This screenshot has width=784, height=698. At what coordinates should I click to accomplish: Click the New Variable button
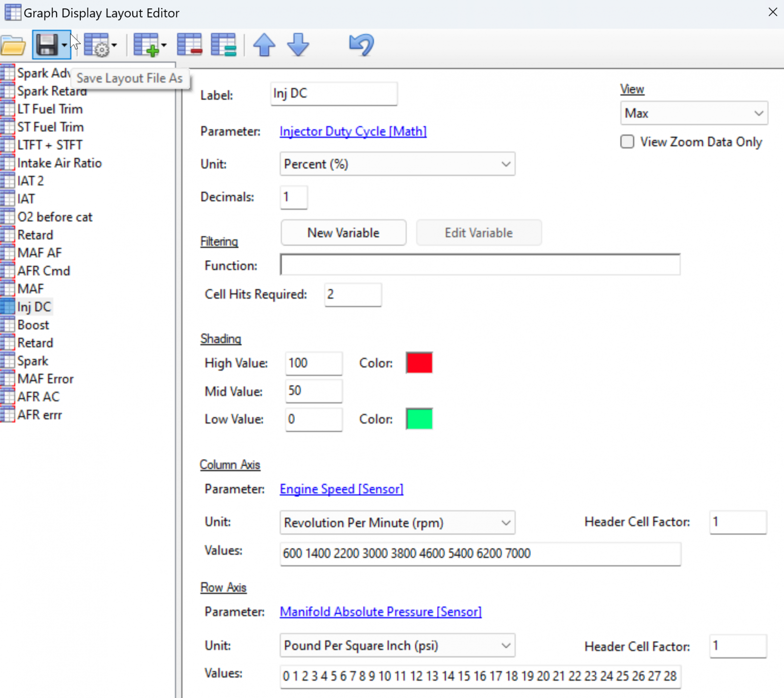[x=343, y=233]
